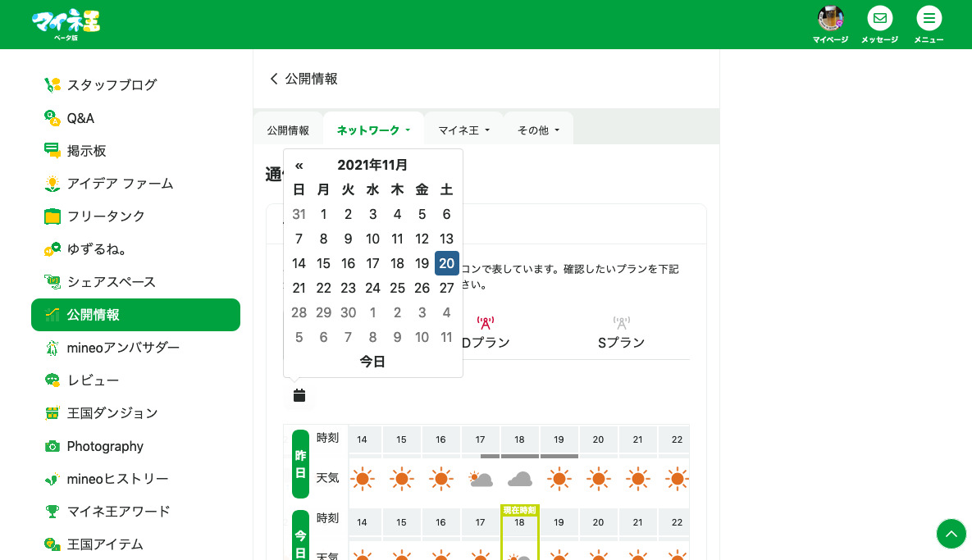Click yesterday's partly cloudy icon at 17

pos(481,479)
